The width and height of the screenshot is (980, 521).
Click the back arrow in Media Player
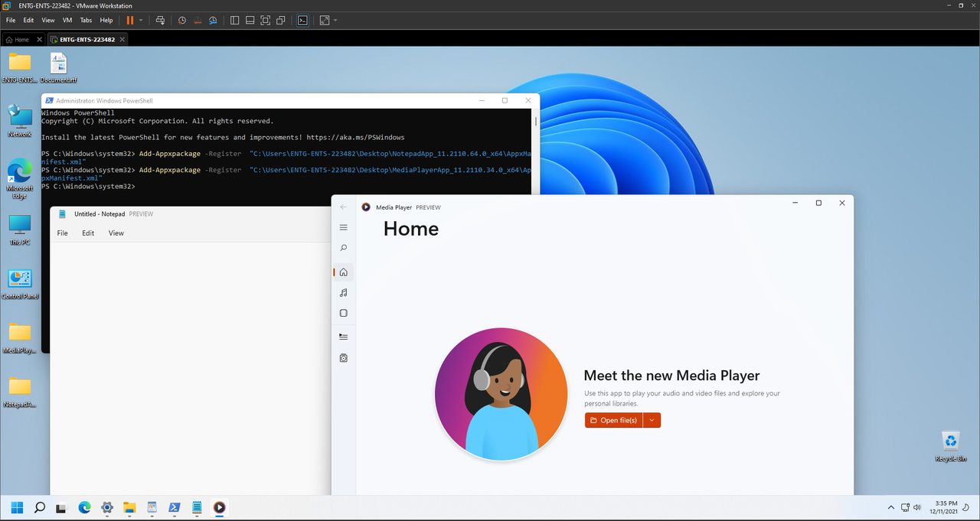[344, 207]
